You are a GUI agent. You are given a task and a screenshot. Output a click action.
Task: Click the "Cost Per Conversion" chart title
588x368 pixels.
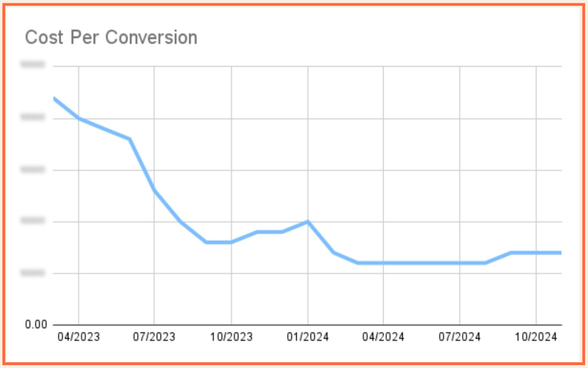pos(111,38)
